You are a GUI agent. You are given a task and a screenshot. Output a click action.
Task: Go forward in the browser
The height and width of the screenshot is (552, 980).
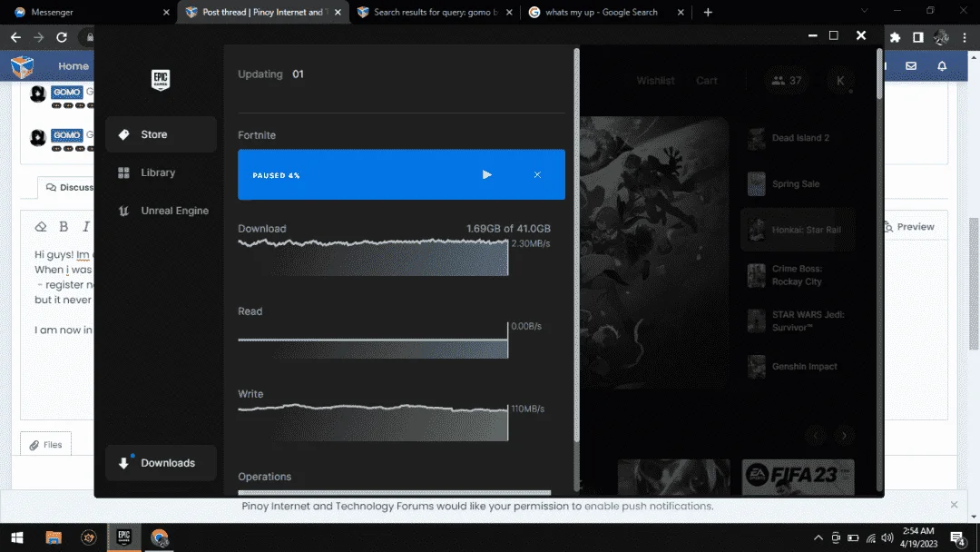point(39,37)
